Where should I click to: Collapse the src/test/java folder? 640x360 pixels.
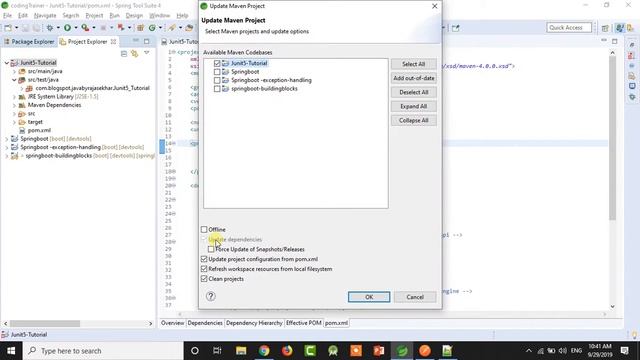tap(14, 80)
